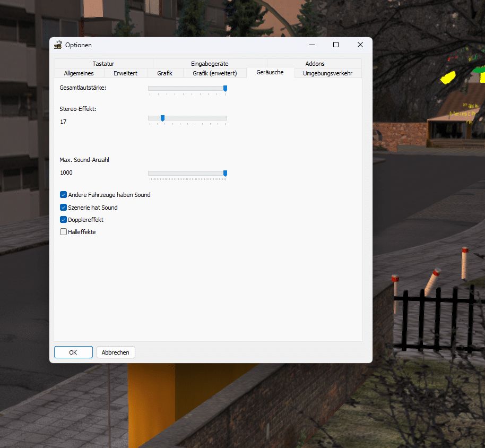The width and height of the screenshot is (485, 448).
Task: Select the Addons tab
Action: [315, 64]
